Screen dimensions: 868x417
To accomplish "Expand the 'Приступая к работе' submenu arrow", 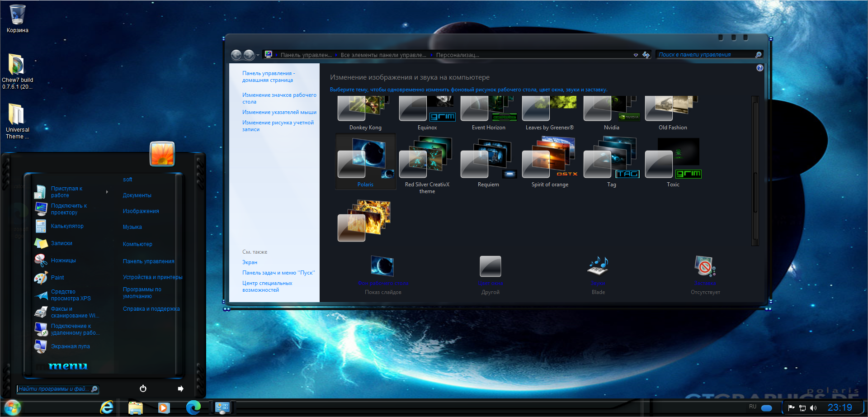I will pyautogui.click(x=107, y=192).
